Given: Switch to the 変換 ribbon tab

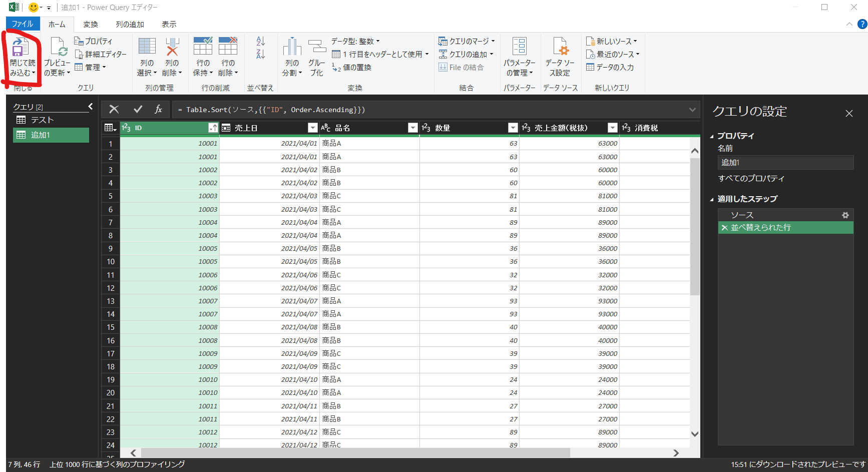Looking at the screenshot, I should pos(91,24).
